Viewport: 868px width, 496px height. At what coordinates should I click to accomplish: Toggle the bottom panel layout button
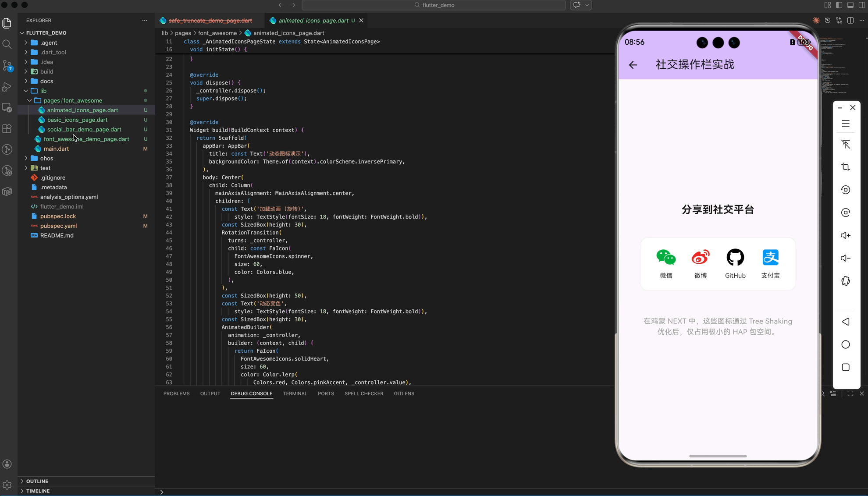coord(850,5)
